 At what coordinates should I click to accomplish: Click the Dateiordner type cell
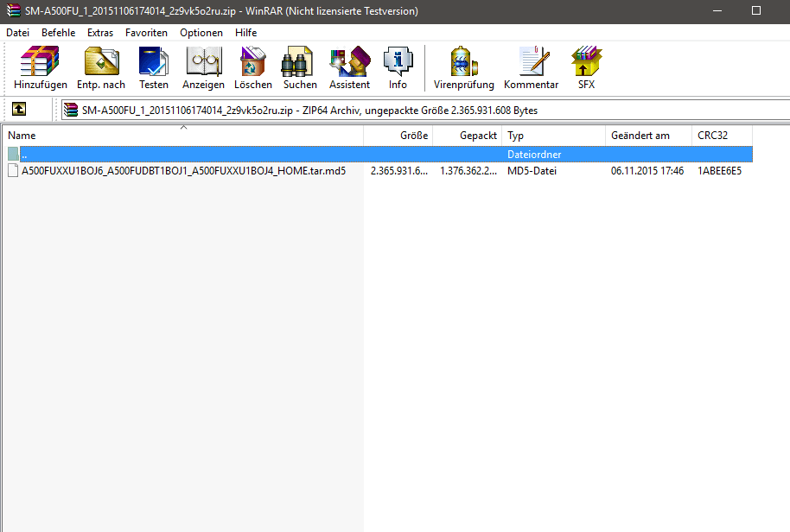coord(534,155)
